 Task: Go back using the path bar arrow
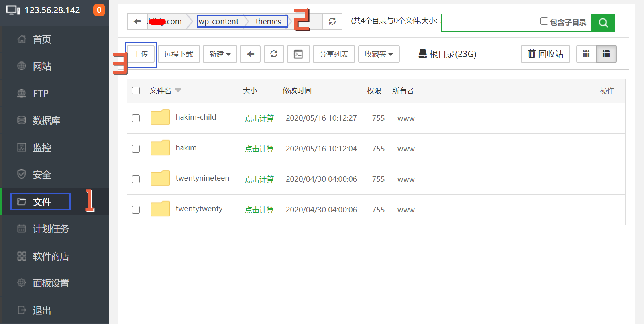tap(137, 21)
